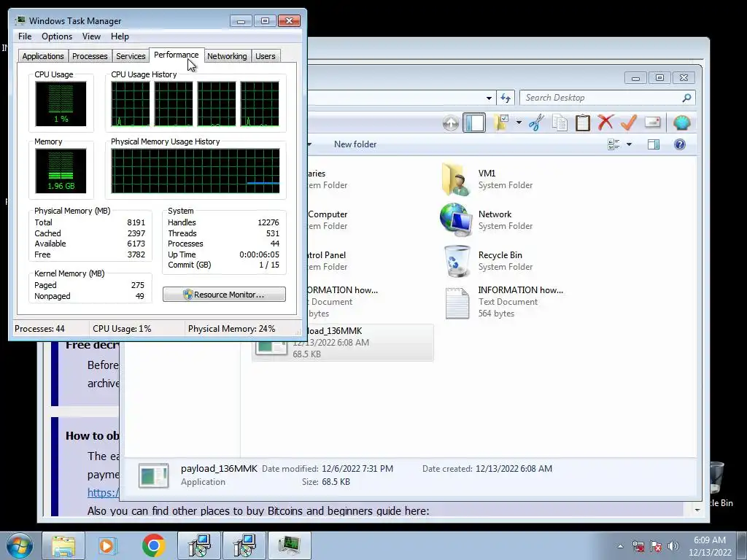Click New folder in the Explorer command bar

355,144
